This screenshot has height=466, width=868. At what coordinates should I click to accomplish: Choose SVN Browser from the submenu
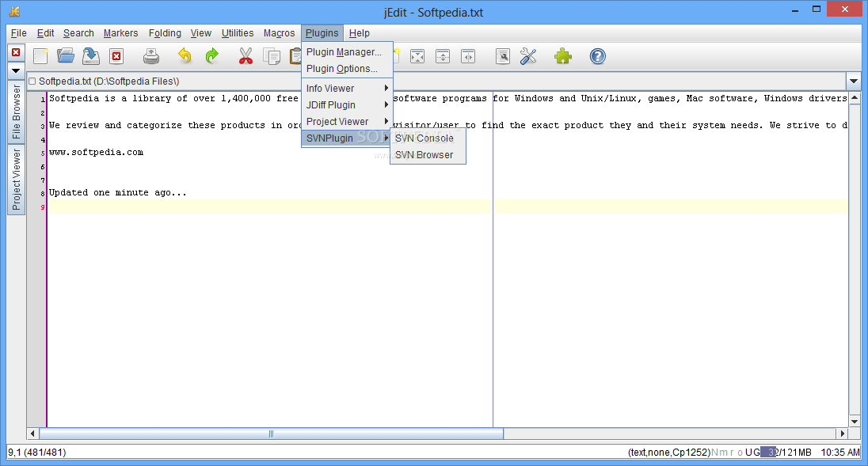click(428, 155)
